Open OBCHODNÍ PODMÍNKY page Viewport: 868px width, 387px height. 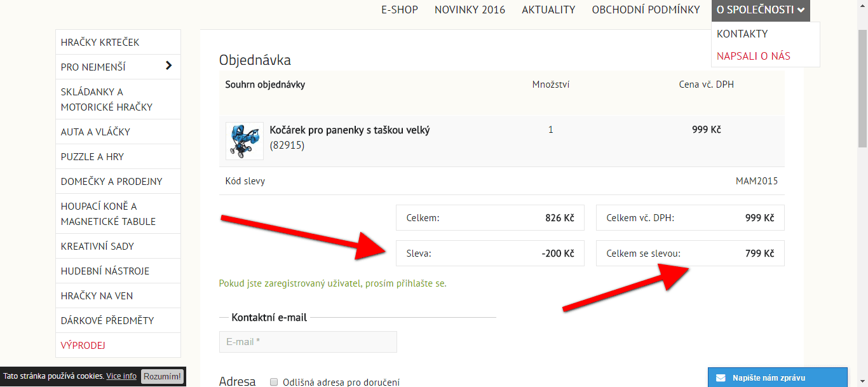(646, 10)
